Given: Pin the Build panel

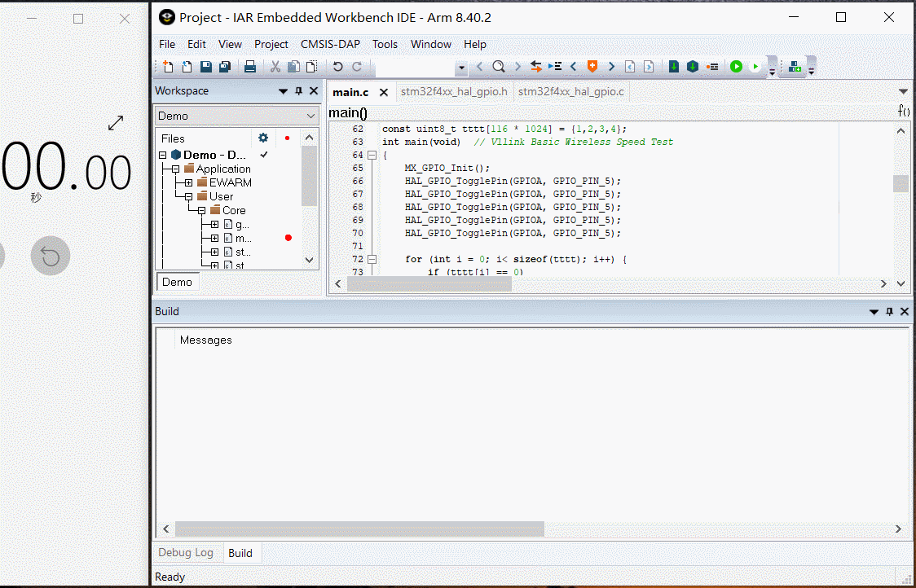Looking at the screenshot, I should pyautogui.click(x=890, y=312).
